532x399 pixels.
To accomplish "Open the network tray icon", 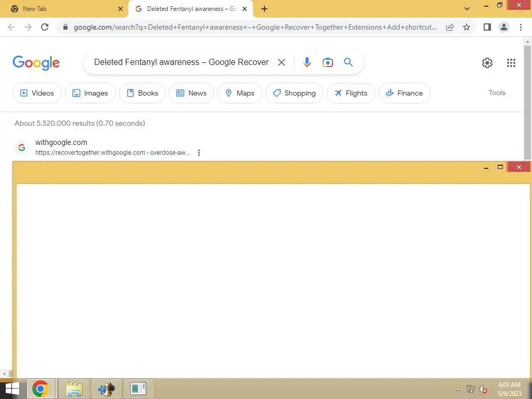I will (471, 389).
